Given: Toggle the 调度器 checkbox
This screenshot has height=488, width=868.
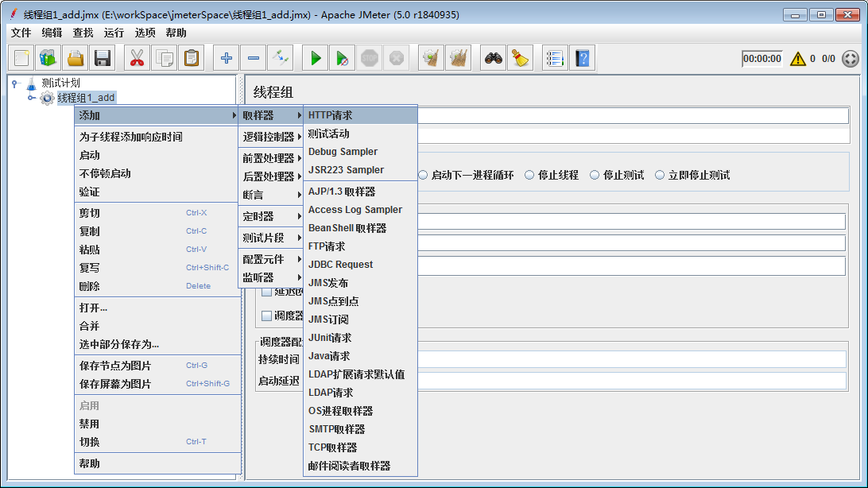Looking at the screenshot, I should (266, 316).
